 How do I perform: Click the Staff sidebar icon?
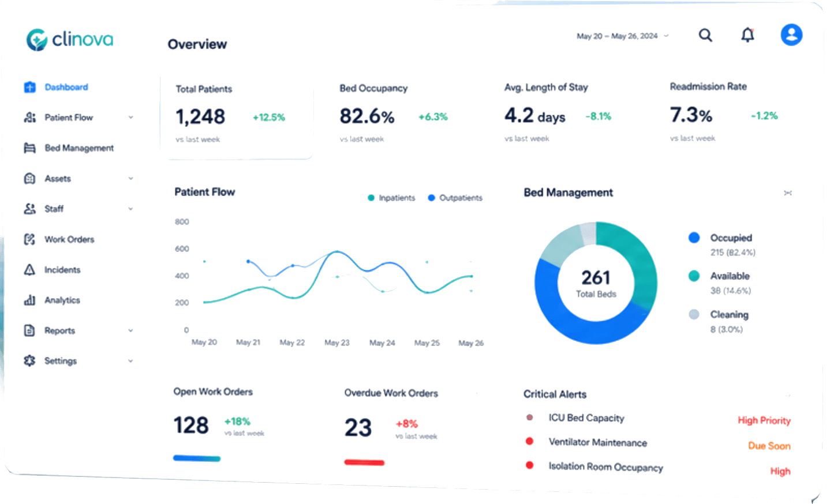pyautogui.click(x=30, y=209)
